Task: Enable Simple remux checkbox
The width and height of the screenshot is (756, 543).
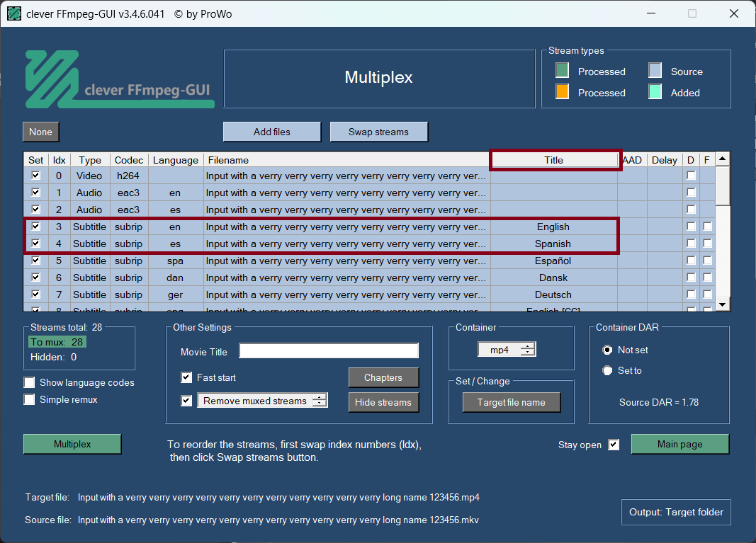Action: tap(30, 399)
